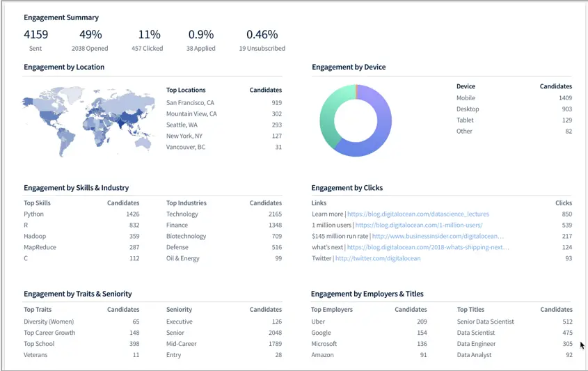Click the world map chart
This screenshot has width=588, height=371.
88,122
